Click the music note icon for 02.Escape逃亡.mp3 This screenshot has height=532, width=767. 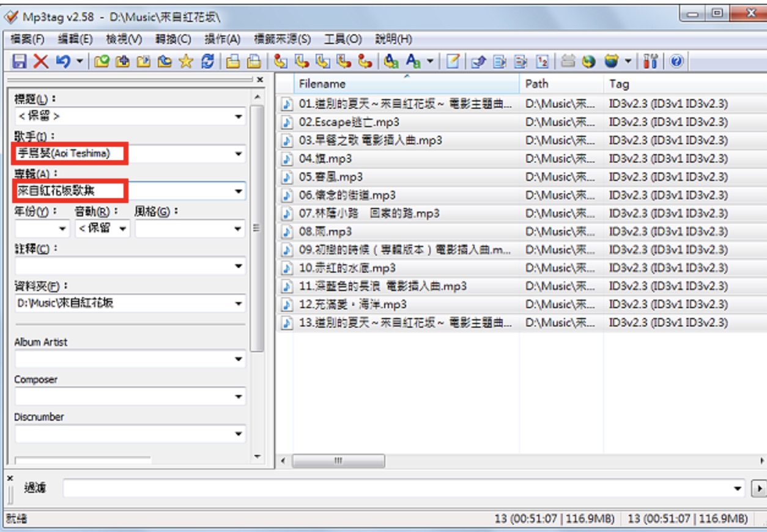286,122
